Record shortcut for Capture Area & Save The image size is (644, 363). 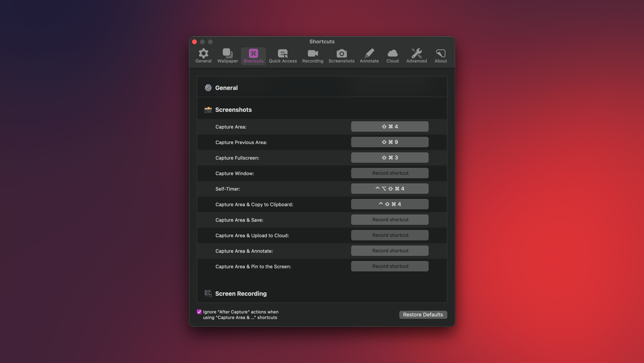[x=390, y=220]
